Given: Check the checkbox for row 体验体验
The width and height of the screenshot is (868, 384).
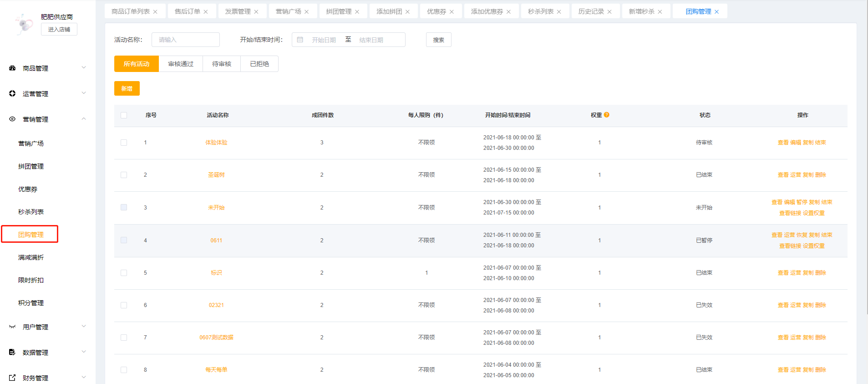Looking at the screenshot, I should (124, 143).
